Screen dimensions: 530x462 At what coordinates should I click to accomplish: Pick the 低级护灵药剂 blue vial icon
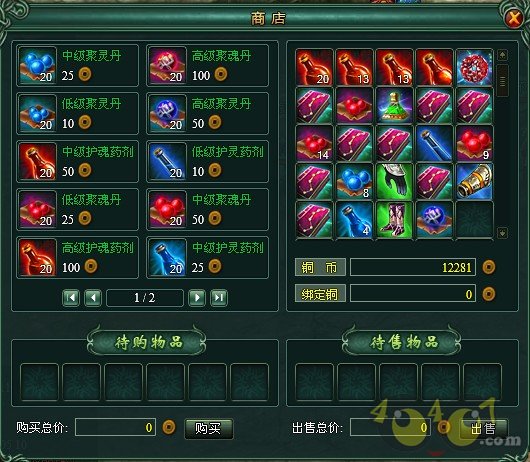[168, 161]
